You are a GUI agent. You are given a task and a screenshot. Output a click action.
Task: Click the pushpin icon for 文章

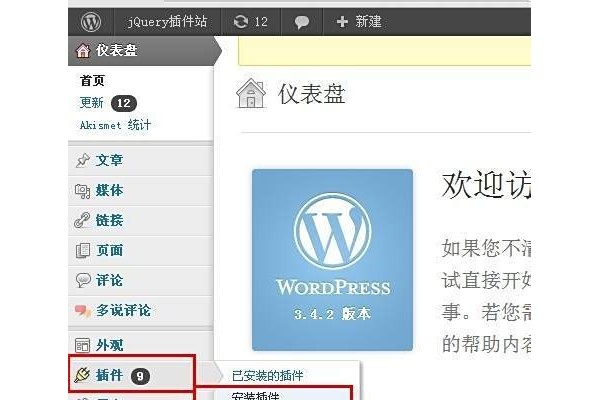[x=83, y=160]
